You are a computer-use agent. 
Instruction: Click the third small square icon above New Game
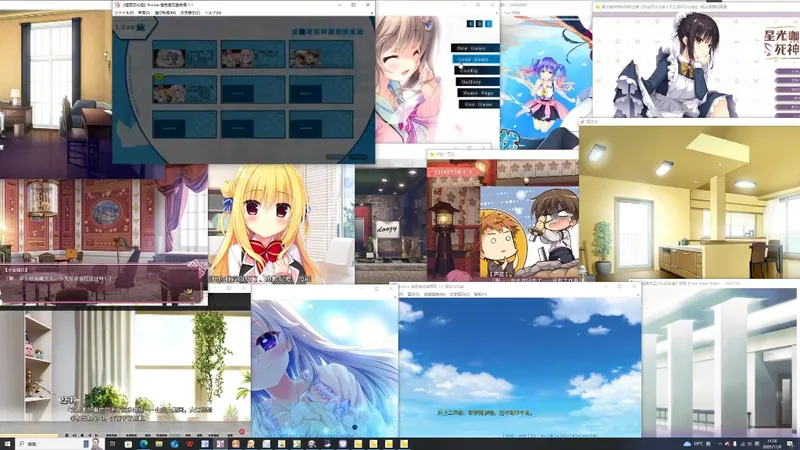pos(489,23)
